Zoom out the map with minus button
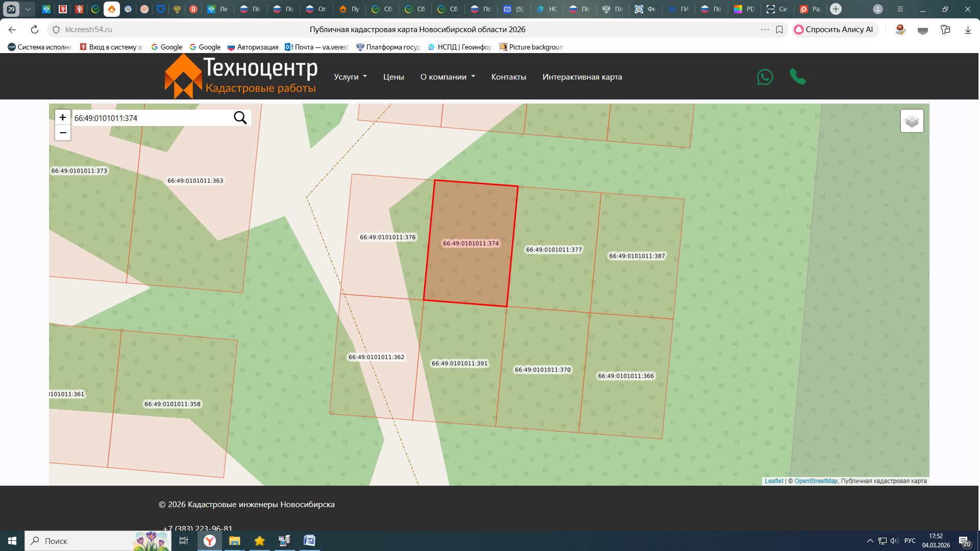Image resolution: width=980 pixels, height=551 pixels. [x=63, y=133]
